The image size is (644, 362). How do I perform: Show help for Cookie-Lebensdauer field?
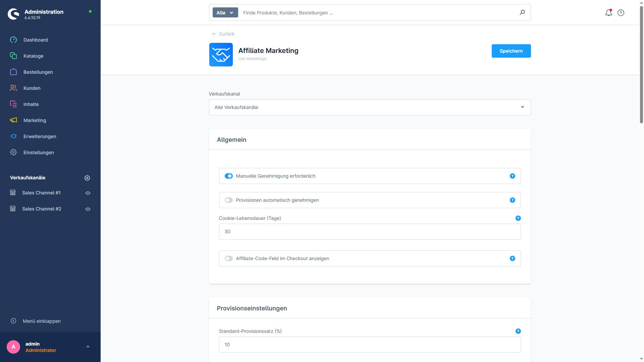(x=518, y=218)
